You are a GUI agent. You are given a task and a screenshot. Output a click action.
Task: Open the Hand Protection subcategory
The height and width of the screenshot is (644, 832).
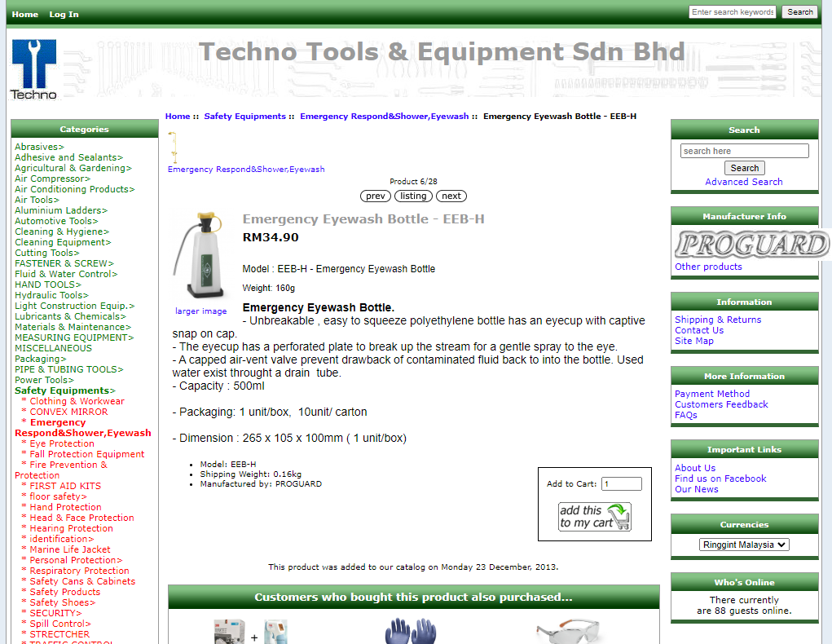pyautogui.click(x=65, y=508)
